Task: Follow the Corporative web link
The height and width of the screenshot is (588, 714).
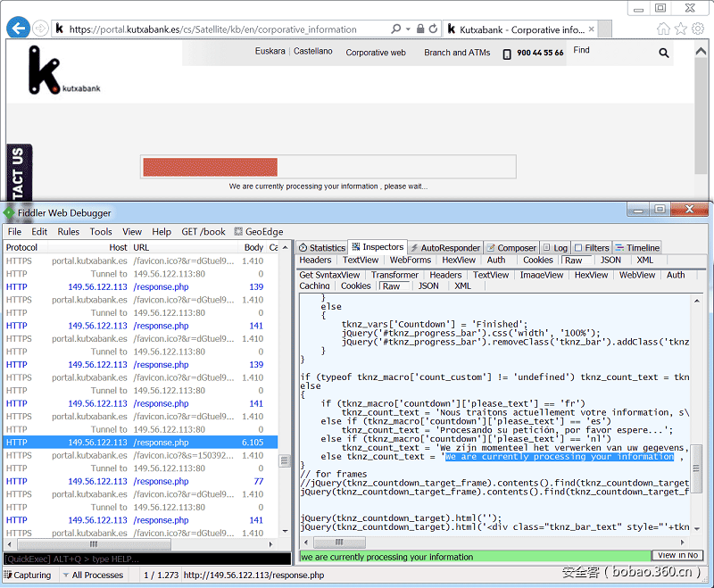Action: [376, 53]
